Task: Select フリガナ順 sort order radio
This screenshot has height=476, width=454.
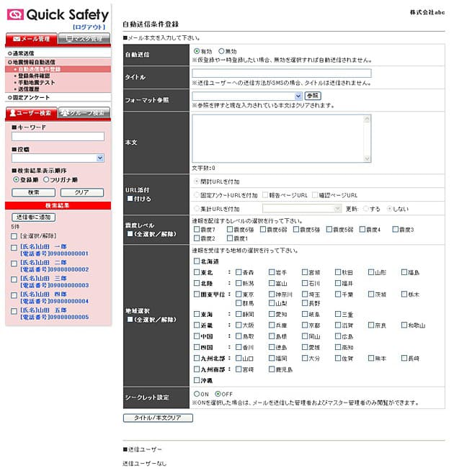Action: click(46, 179)
